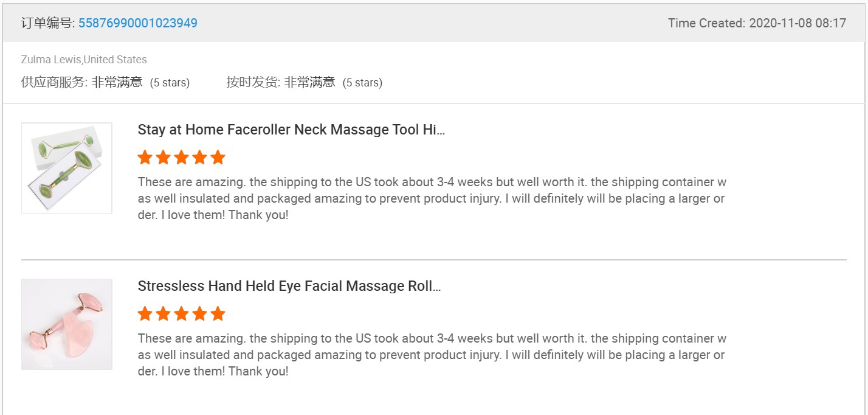Open the Stay at Home Faceroller product title

[x=291, y=130]
